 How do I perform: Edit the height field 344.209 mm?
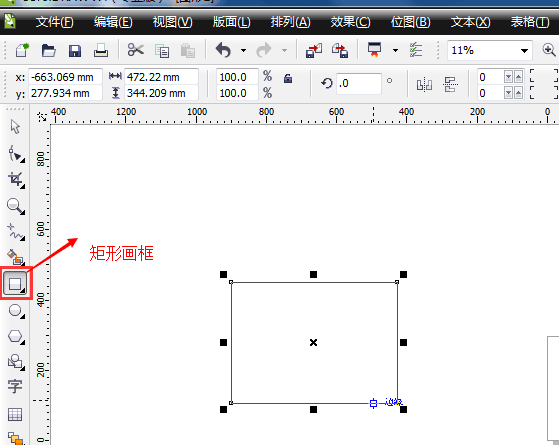(161, 93)
